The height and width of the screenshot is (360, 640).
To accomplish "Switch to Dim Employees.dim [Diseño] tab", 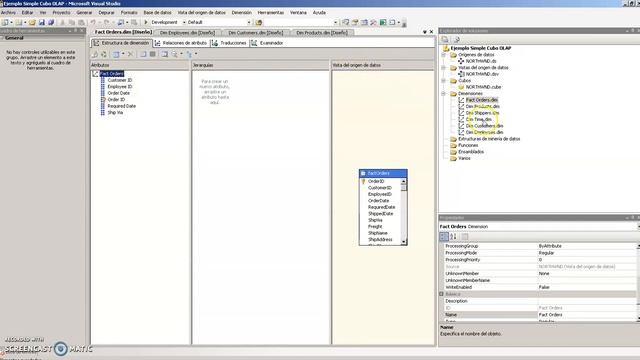I will [x=187, y=33].
